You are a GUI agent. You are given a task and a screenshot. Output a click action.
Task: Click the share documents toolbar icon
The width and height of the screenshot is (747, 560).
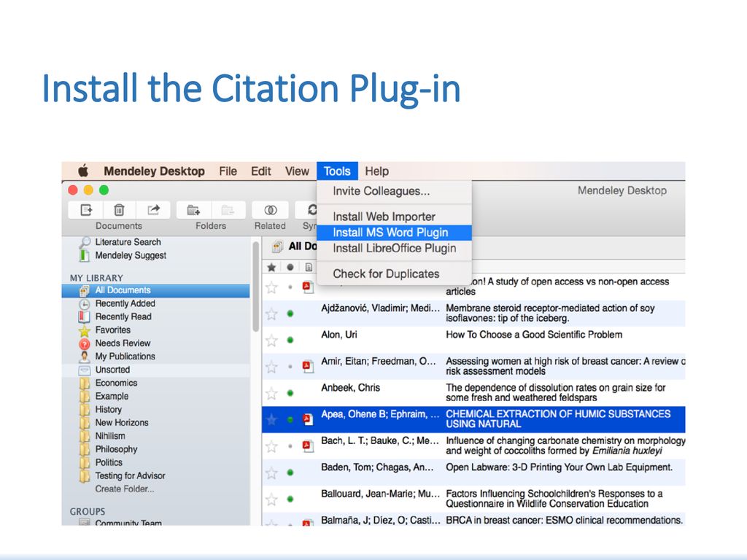[153, 209]
